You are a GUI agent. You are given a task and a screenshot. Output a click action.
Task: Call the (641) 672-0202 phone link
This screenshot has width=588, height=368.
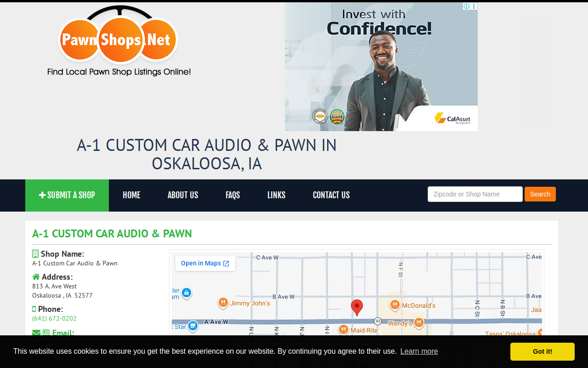[x=54, y=318]
